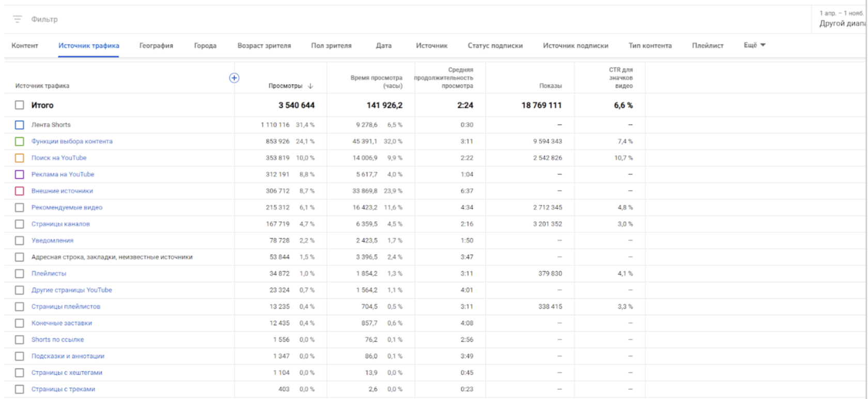This screenshot has height=399, width=868.
Task: Open the Поиск на YouTube traffic source
Action: [x=59, y=158]
